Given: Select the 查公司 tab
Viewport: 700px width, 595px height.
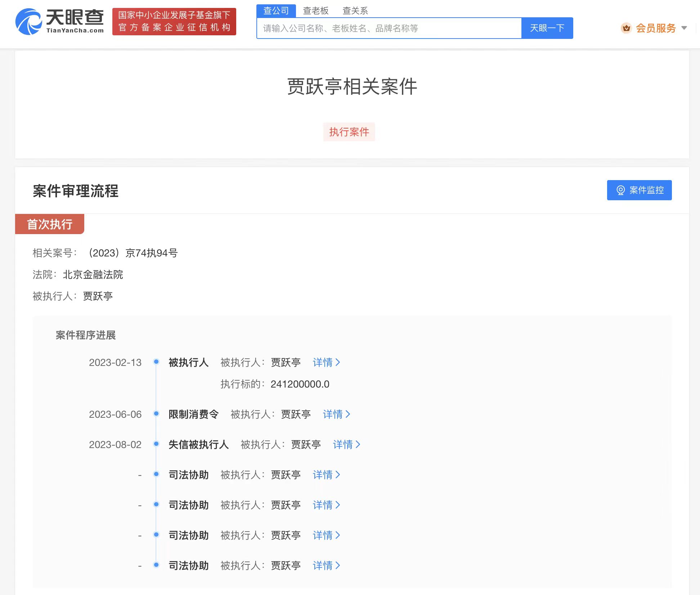Looking at the screenshot, I should click(276, 11).
